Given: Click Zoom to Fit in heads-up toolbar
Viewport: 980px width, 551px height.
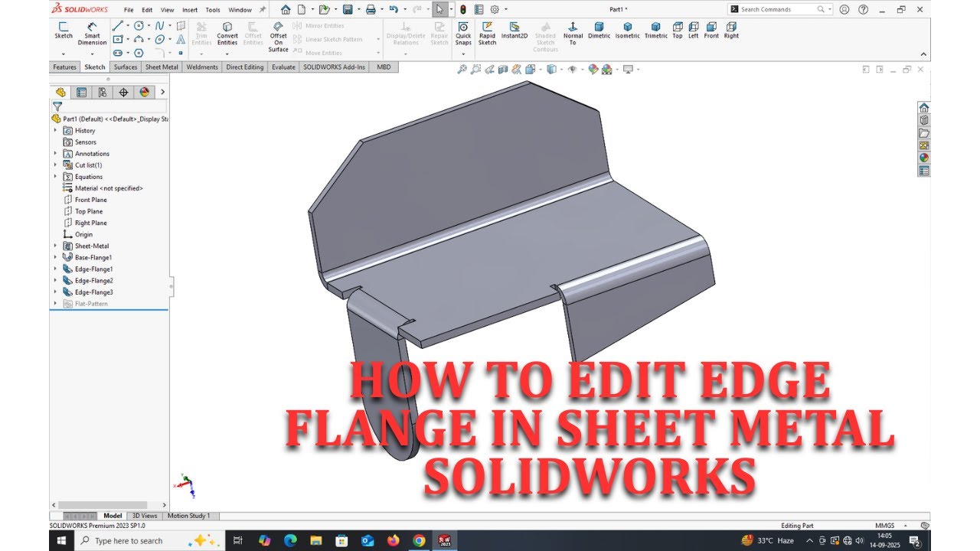Looking at the screenshot, I should [x=462, y=69].
